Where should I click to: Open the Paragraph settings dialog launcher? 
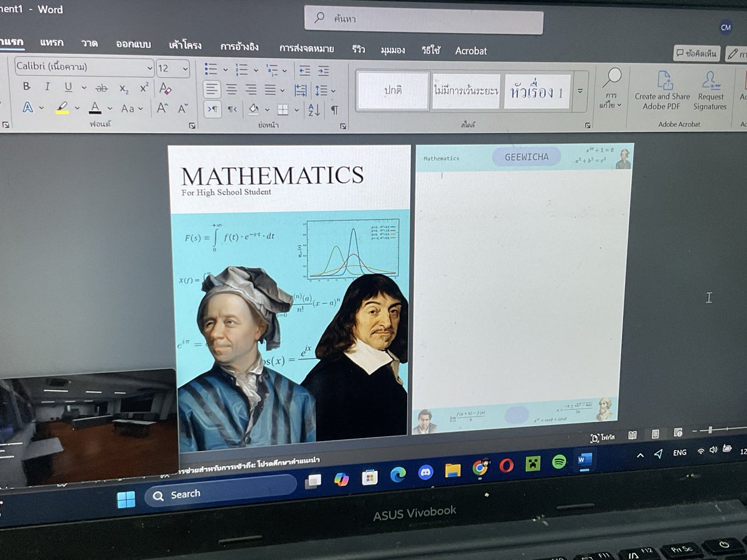(x=343, y=126)
